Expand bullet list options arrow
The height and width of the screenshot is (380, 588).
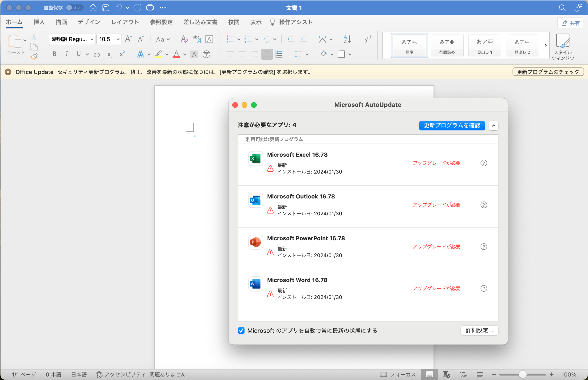point(239,39)
